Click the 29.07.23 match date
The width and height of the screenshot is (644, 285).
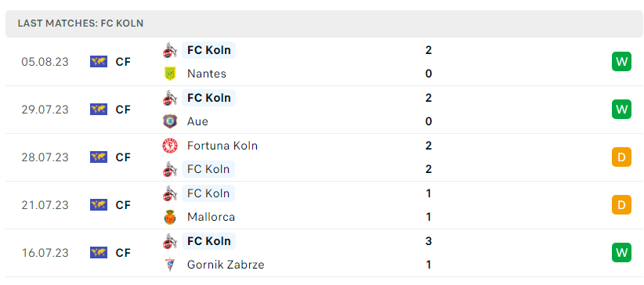(x=45, y=110)
